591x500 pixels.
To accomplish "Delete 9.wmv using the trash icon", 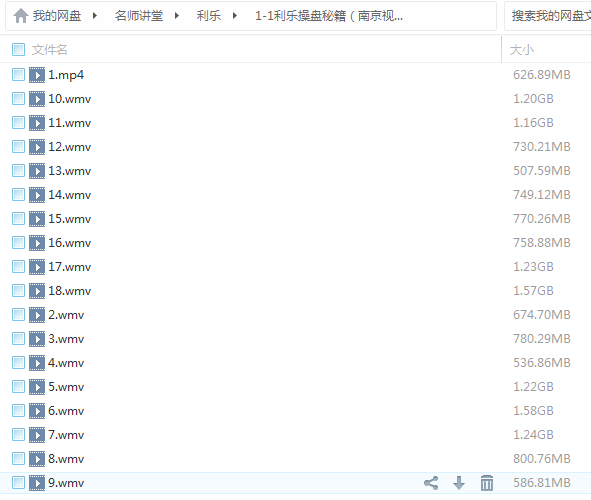I will click(487, 483).
